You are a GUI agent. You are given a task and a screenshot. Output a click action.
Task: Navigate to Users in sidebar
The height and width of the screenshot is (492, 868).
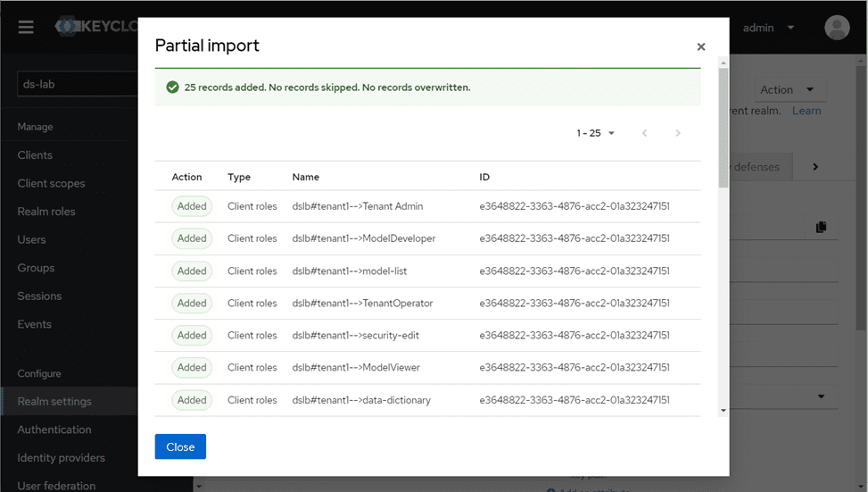click(31, 239)
